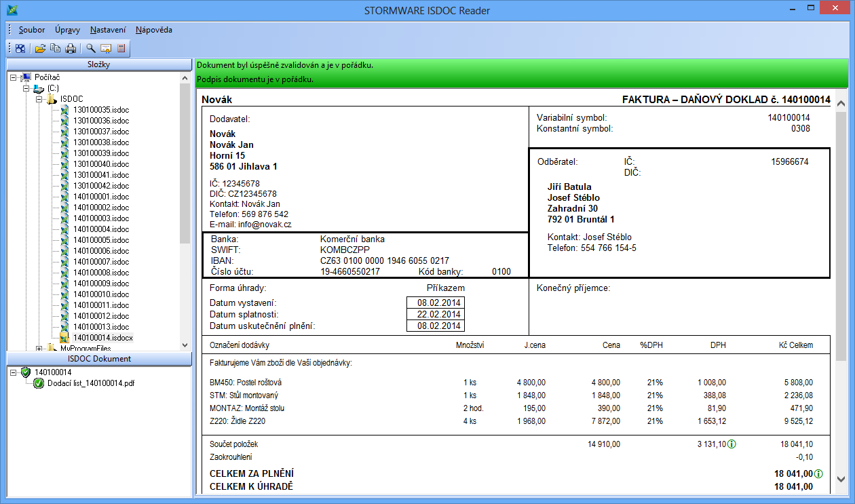This screenshot has width=855, height=504.
Task: Click the SWIFT code KOMBCZPP
Action: pos(347,250)
